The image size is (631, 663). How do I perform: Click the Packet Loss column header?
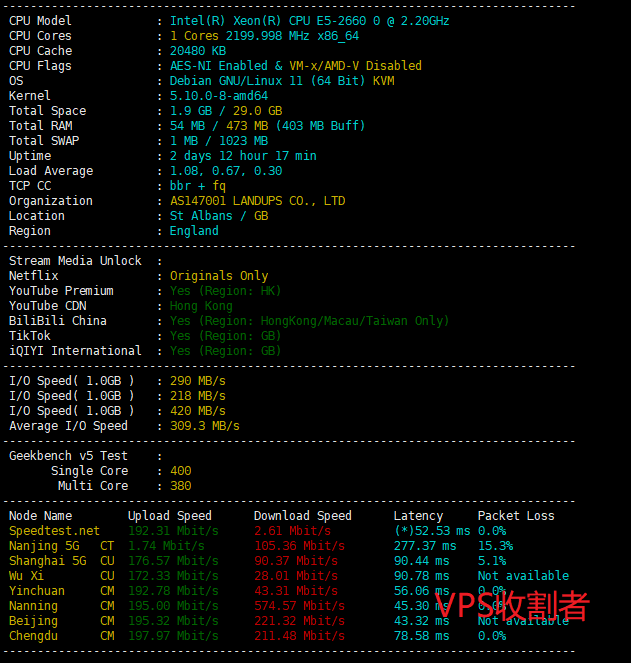(515, 516)
